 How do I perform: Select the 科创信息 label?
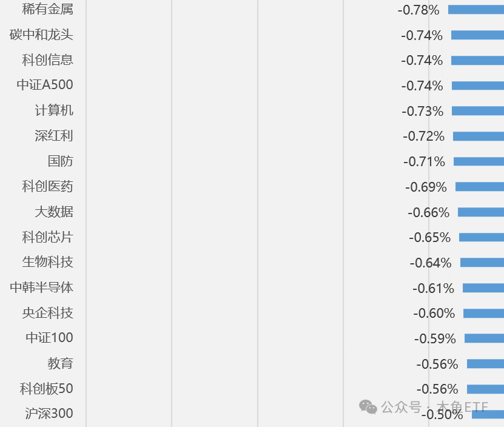(47, 60)
